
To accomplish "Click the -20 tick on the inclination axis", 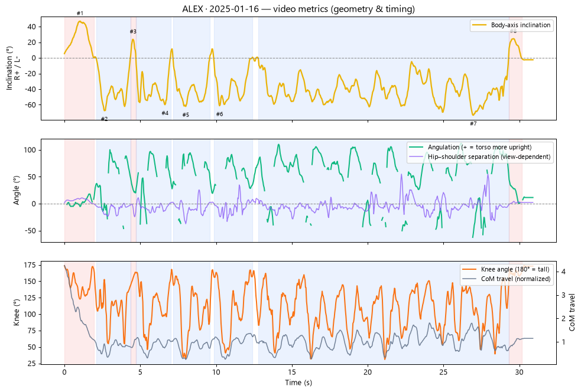I will (30, 74).
